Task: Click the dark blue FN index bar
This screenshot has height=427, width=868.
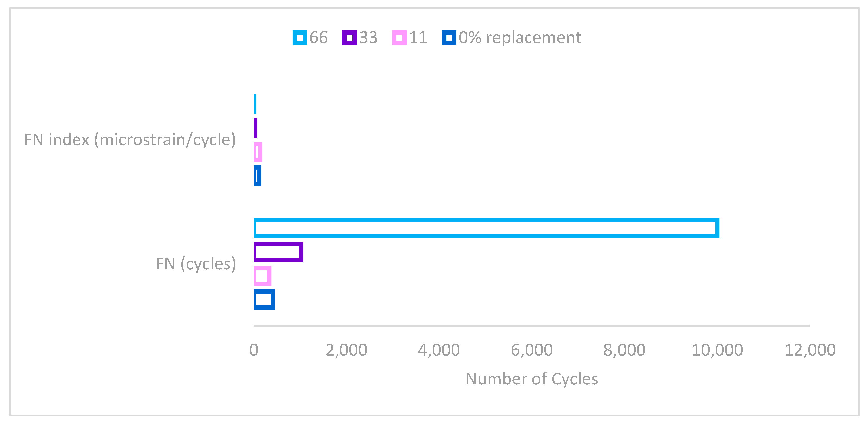Action: [257, 175]
